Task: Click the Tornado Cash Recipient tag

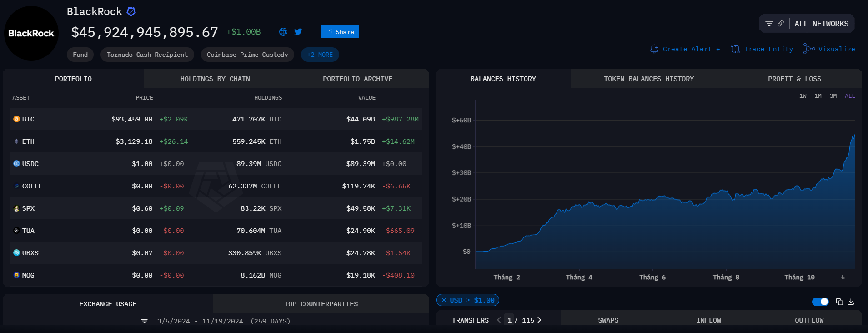Action: click(147, 55)
